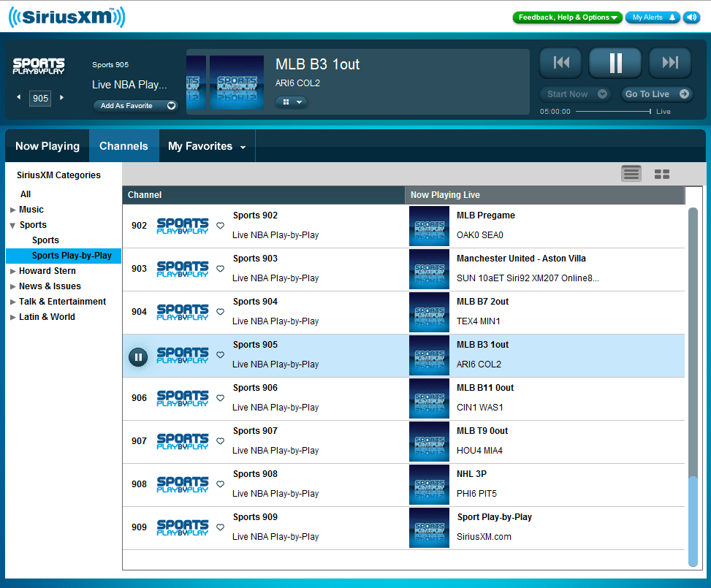Click the channel list vertical scrollbar
The width and height of the screenshot is (711, 588).
click(693, 387)
